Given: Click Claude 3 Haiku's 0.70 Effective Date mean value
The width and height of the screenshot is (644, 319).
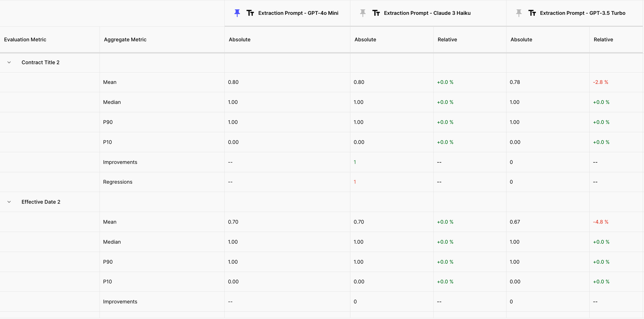Looking at the screenshot, I should (359, 222).
